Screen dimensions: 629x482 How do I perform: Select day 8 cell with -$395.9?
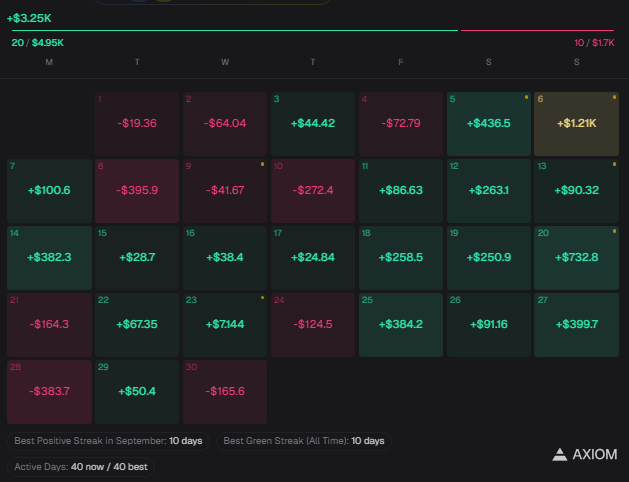point(137,191)
